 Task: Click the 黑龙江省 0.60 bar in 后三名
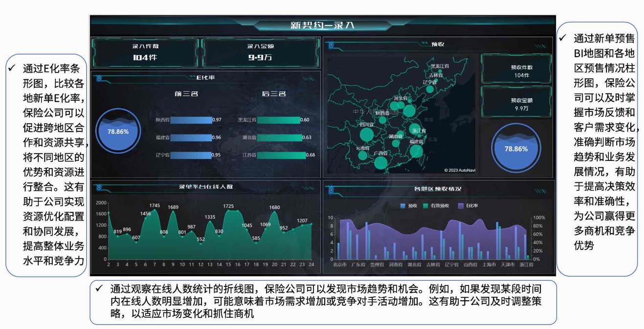click(279, 120)
